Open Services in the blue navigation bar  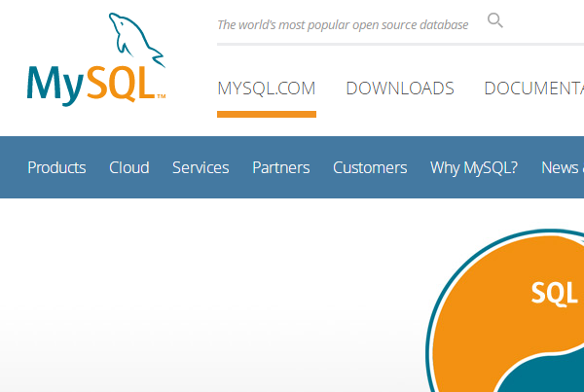pos(201,167)
